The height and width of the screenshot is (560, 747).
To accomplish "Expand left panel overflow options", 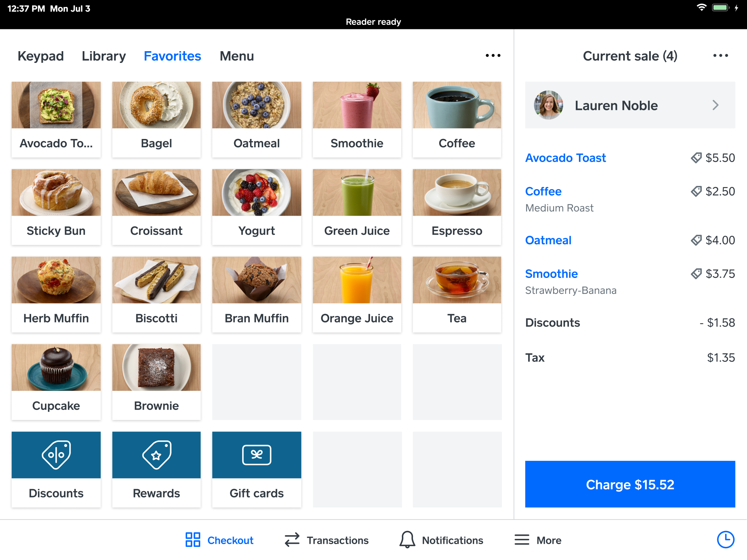I will 493,55.
